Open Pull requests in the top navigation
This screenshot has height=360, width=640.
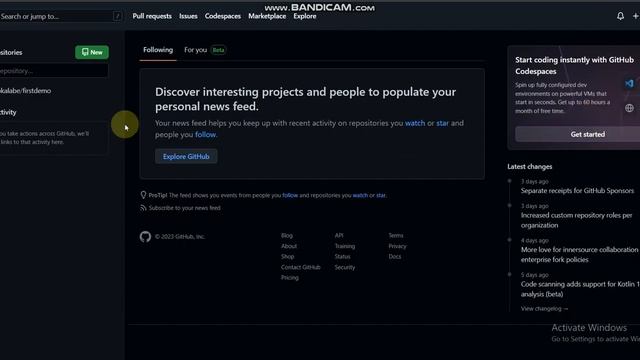(x=152, y=16)
